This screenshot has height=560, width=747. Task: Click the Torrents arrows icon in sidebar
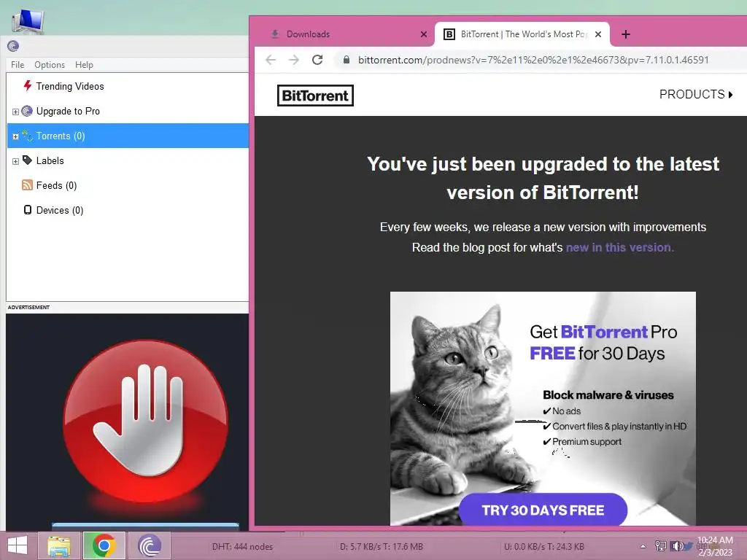pos(27,136)
